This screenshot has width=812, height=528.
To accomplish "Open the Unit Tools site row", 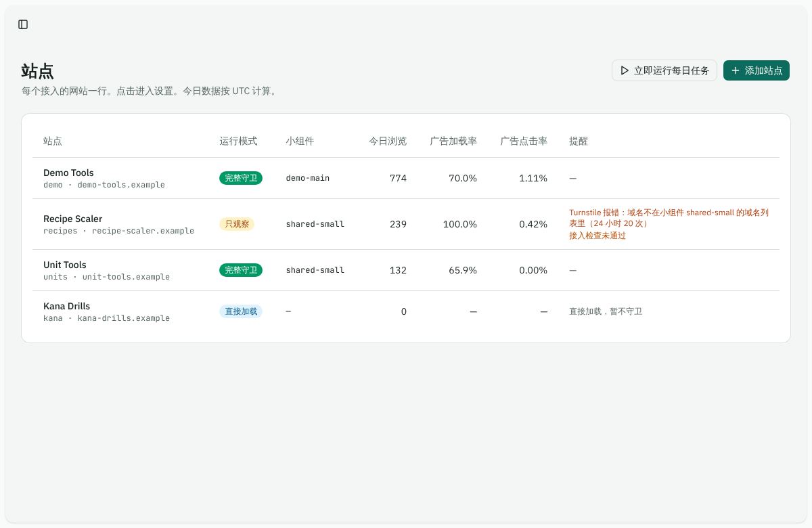I will point(406,270).
